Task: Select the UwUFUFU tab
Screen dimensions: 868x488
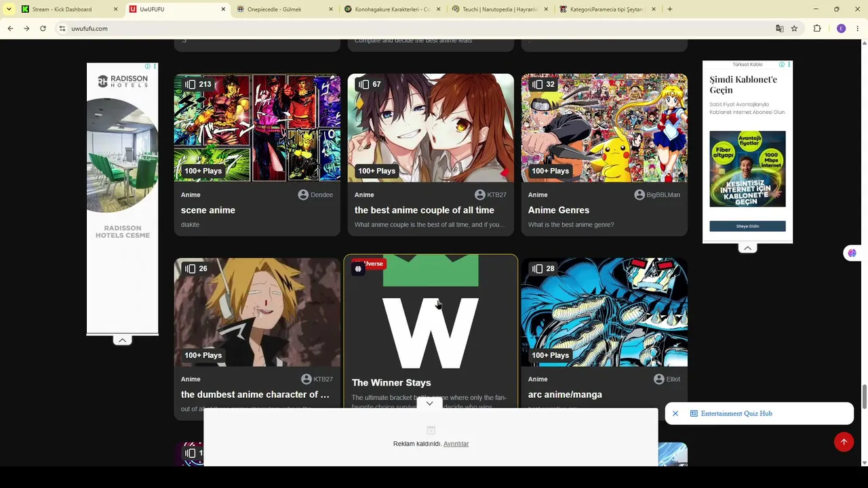Action: (176, 9)
